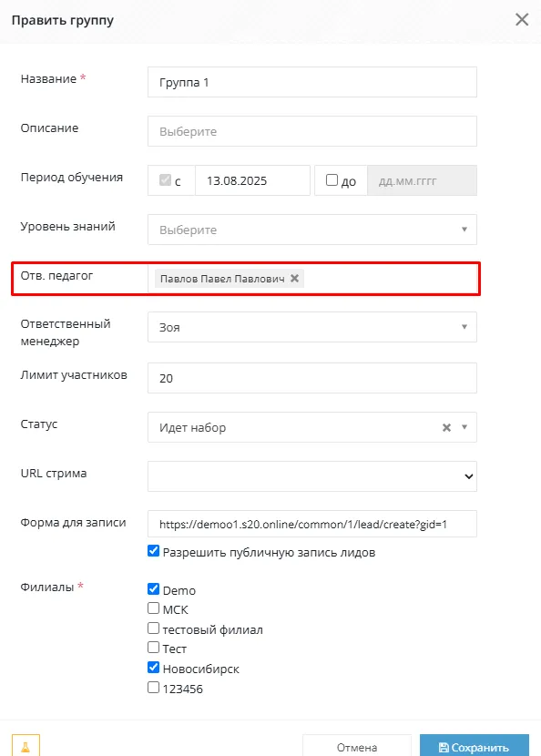541x756 pixels.
Task: Click the Сохранить button
Action: (475, 746)
